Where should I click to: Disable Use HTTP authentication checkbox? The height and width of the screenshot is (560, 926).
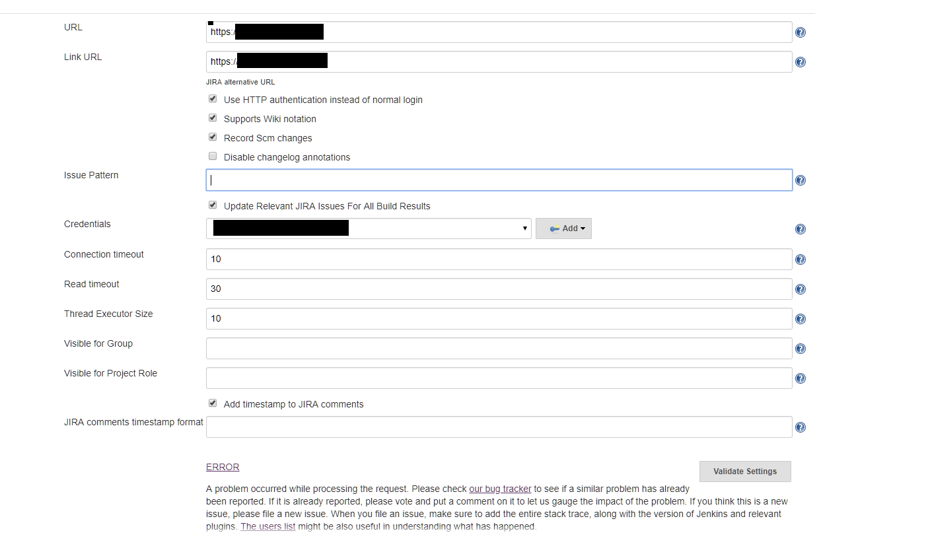coord(213,99)
